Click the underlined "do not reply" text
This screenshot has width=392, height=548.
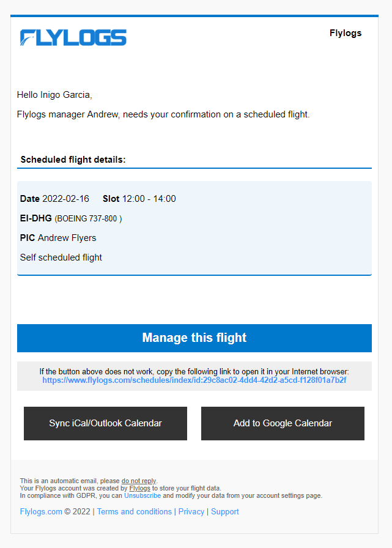point(139,481)
